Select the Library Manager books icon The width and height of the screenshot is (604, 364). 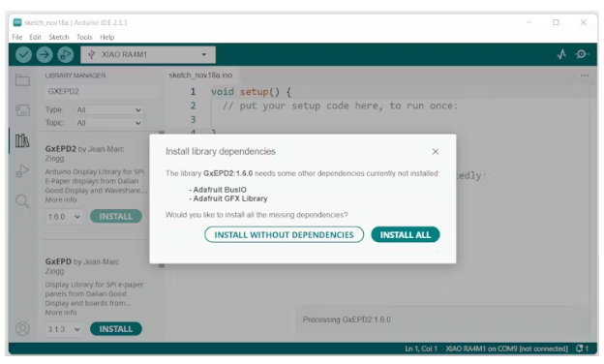point(22,140)
